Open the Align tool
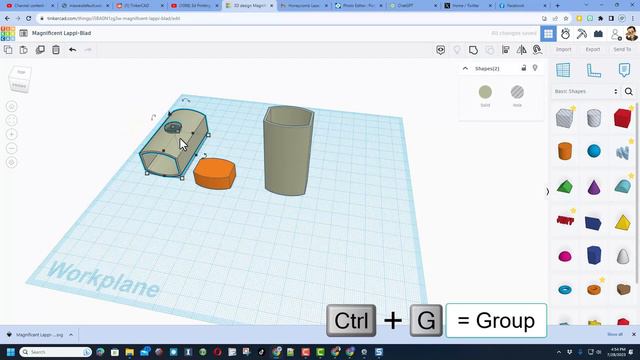This screenshot has width=640, height=360. pos(505,50)
